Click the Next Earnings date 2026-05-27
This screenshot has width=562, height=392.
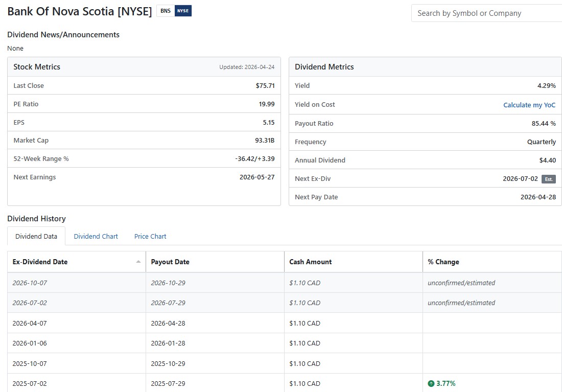[257, 177]
